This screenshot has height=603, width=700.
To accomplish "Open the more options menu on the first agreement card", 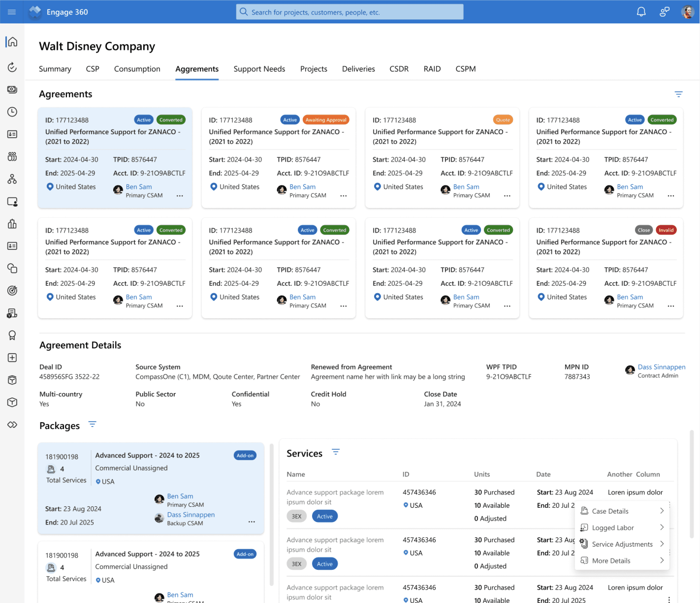I will coord(180,196).
